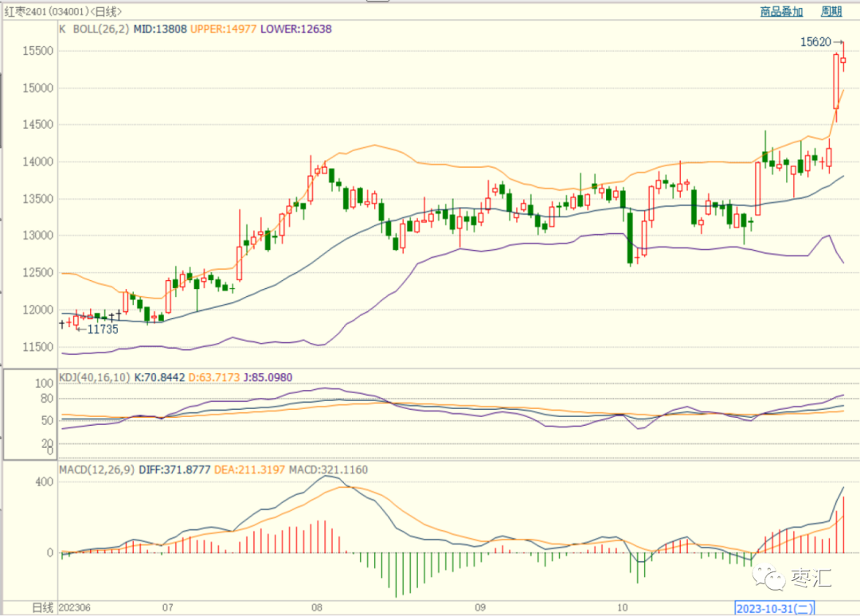Click the 日线 label on the time axis
Image resolution: width=860 pixels, height=616 pixels.
pos(43,608)
